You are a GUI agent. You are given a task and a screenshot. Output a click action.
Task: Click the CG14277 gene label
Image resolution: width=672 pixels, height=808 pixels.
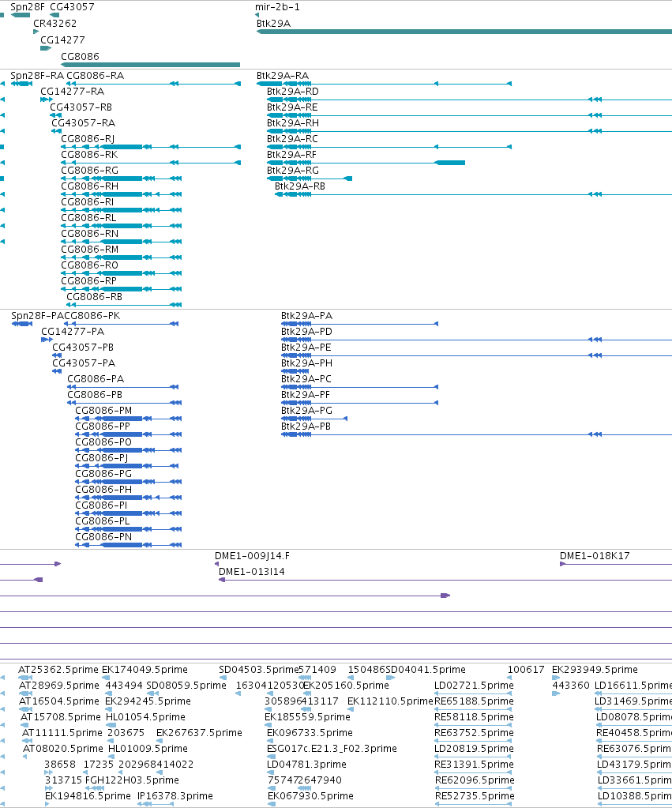tap(62, 40)
